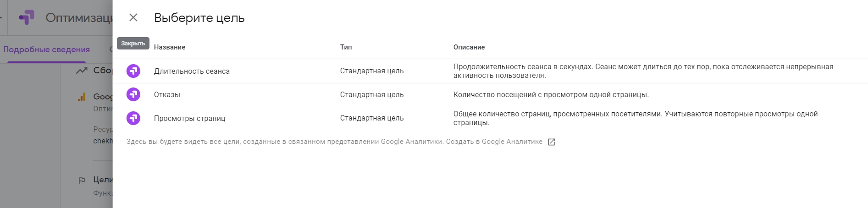Open external link icon after Создать в Google Аналитике

pos(552,142)
